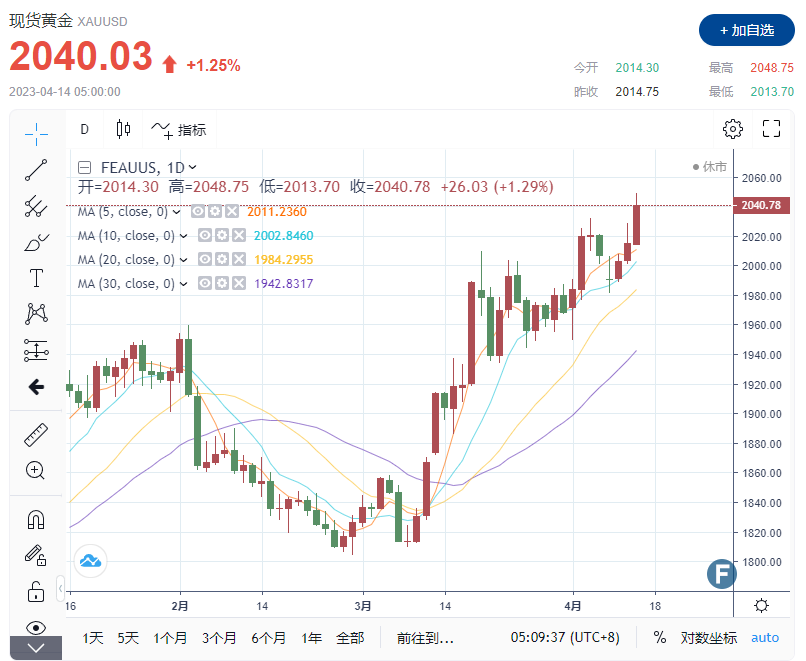Select the text annotation tool
Image resolution: width=806 pixels, height=661 pixels.
click(x=35, y=278)
